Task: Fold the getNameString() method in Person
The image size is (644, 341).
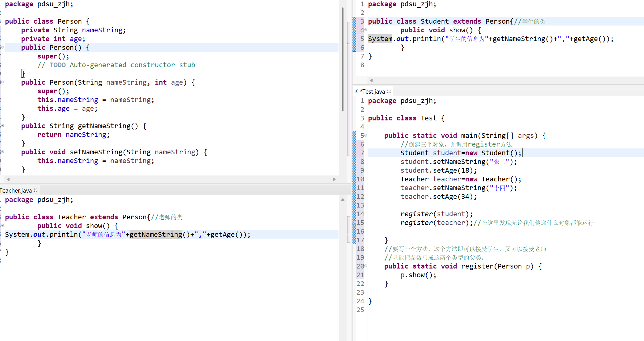Action: 2,126
